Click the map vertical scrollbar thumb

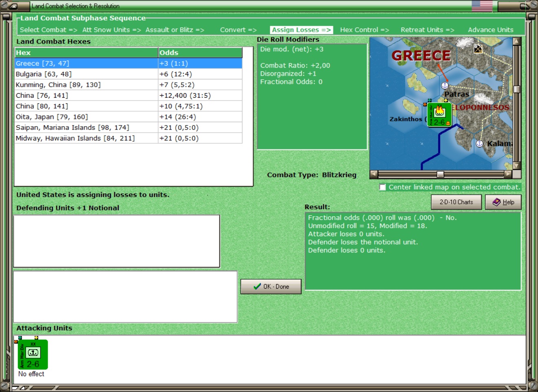coord(517,89)
